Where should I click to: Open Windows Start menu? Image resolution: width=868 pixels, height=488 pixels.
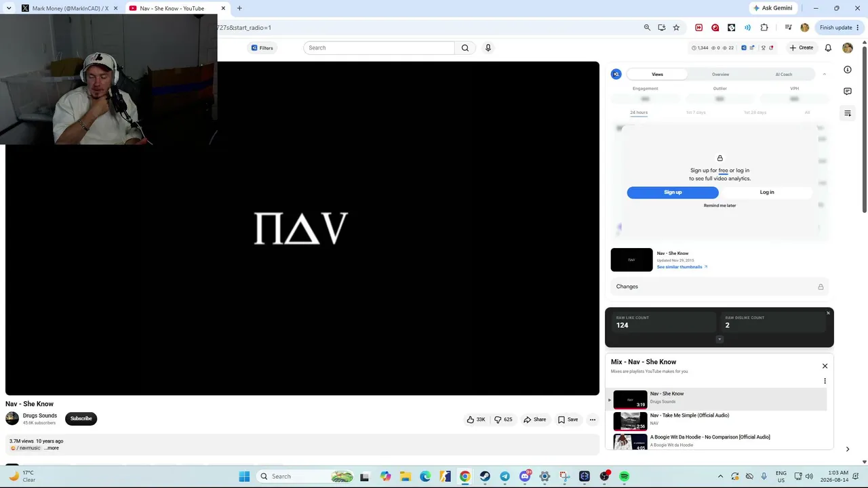click(244, 476)
